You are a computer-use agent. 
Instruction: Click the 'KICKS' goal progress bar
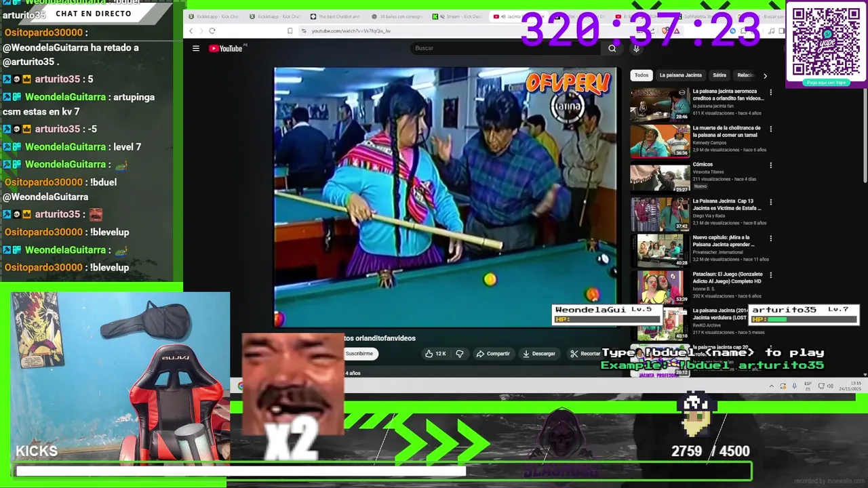point(384,470)
